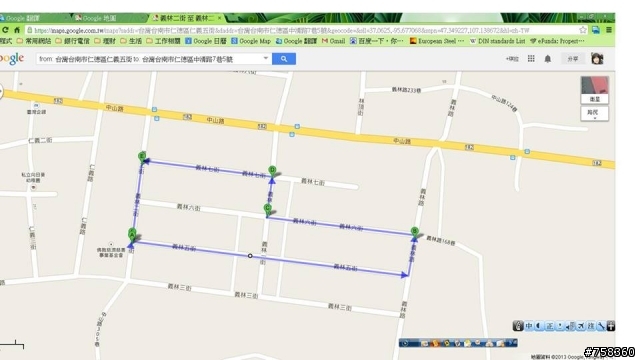
Task: Open the 百度一下 bookmark
Action: tap(377, 41)
